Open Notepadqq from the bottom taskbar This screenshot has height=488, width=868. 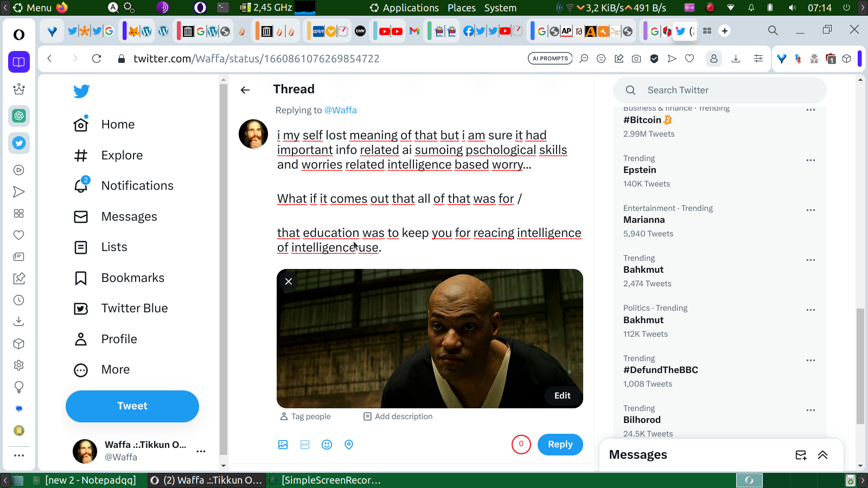[x=84, y=480]
